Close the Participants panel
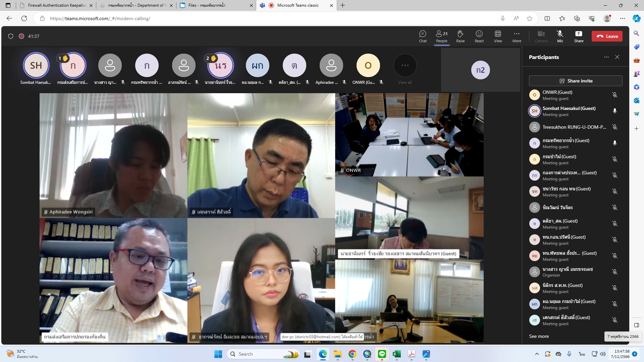Screen dimensions: 644x362 (x=617, y=57)
